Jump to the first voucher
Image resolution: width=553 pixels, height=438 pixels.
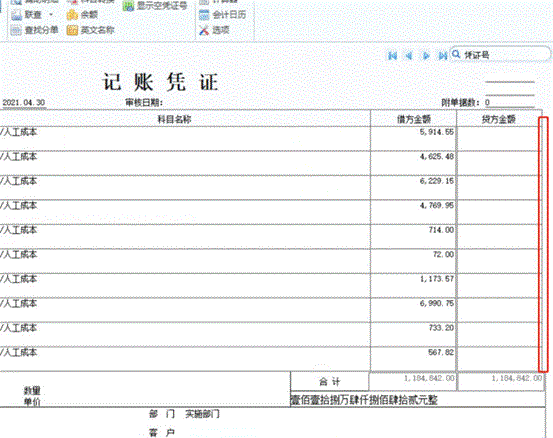393,56
